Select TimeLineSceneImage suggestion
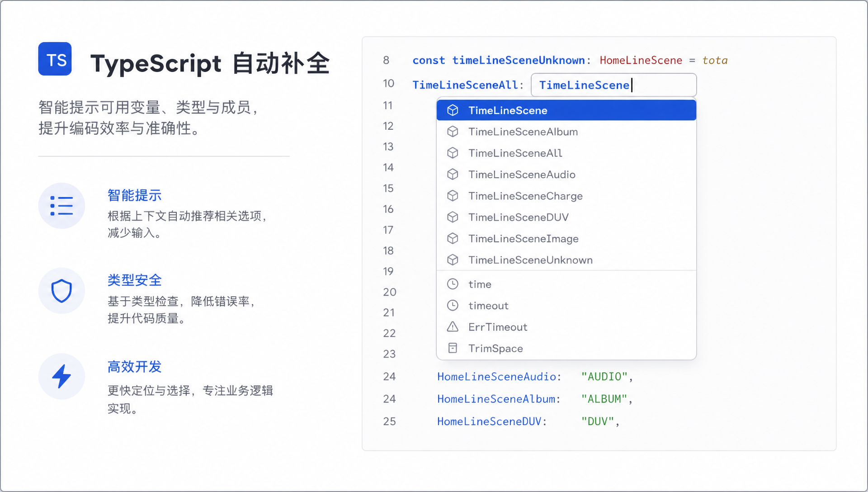Viewport: 868px width, 492px height. tap(566, 238)
